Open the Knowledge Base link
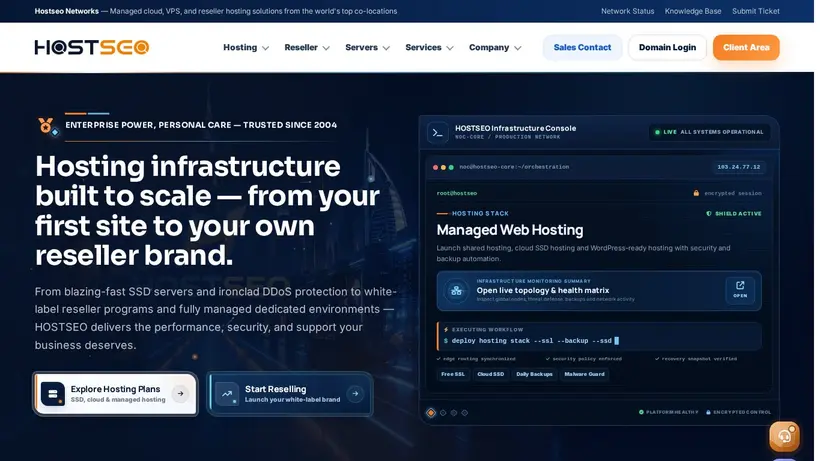The height and width of the screenshot is (461, 820). point(693,11)
